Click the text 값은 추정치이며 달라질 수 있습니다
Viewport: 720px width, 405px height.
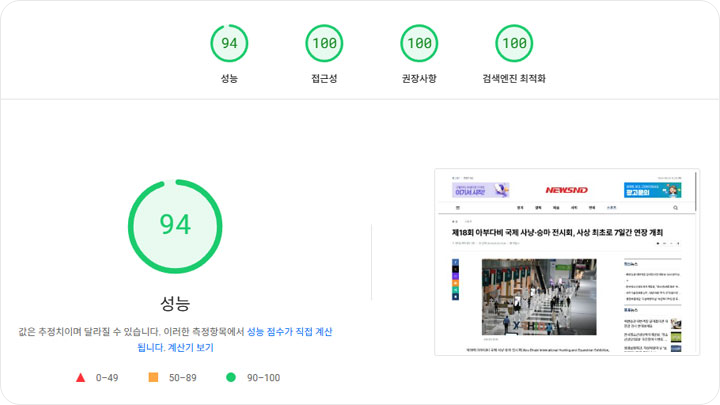(90, 332)
